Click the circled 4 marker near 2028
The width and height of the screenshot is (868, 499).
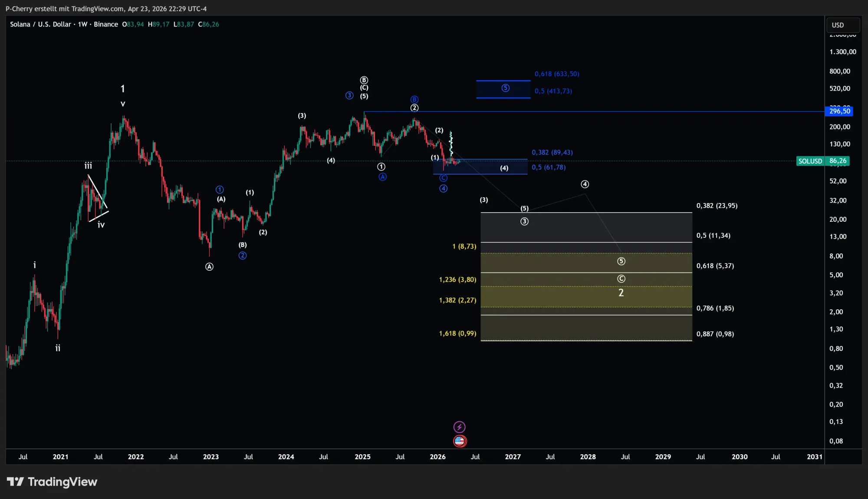click(585, 184)
